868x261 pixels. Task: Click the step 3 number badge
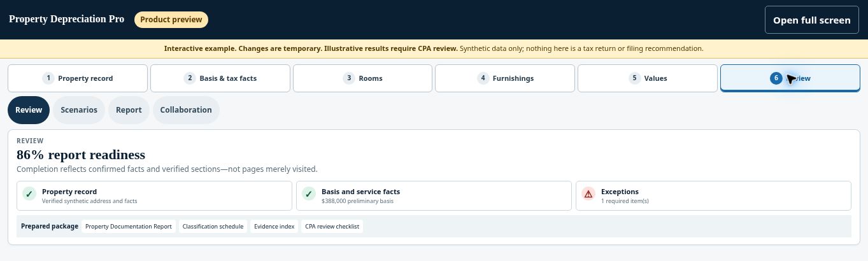coord(348,78)
